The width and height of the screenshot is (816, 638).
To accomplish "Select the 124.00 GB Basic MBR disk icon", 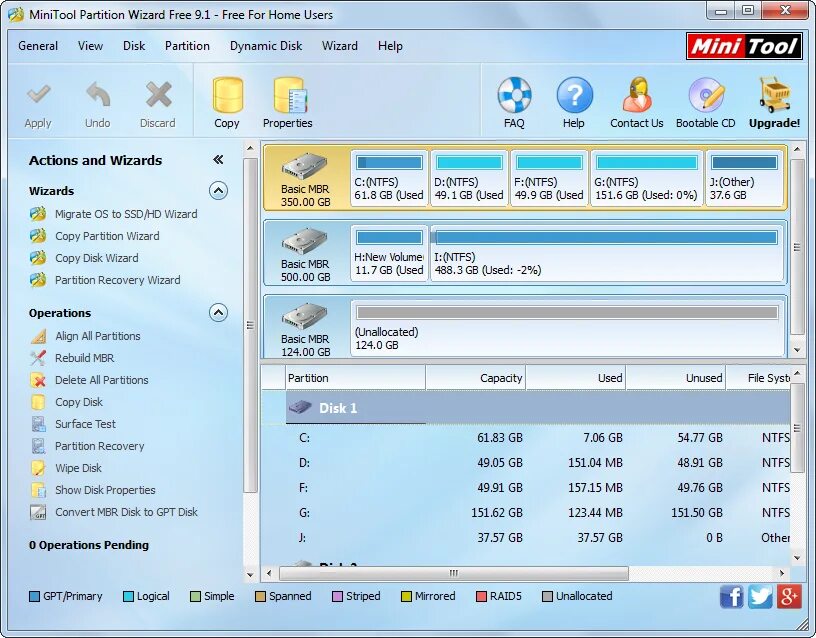I will [x=305, y=316].
